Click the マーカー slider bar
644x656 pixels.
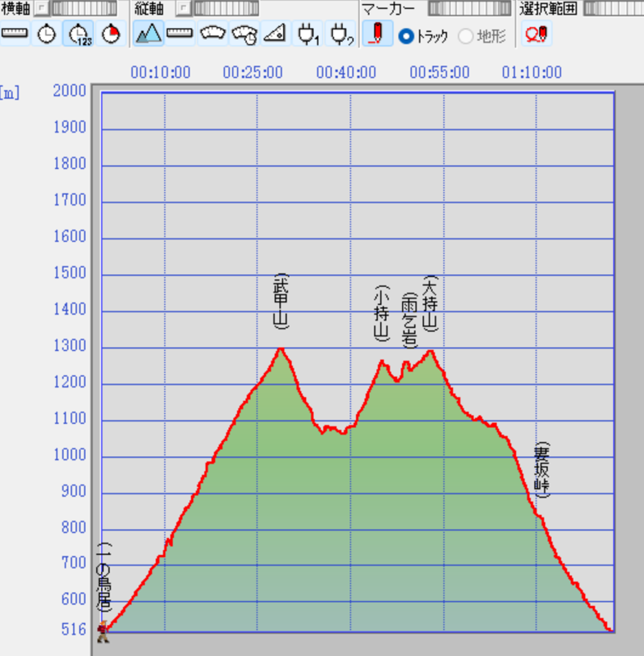pyautogui.click(x=469, y=8)
